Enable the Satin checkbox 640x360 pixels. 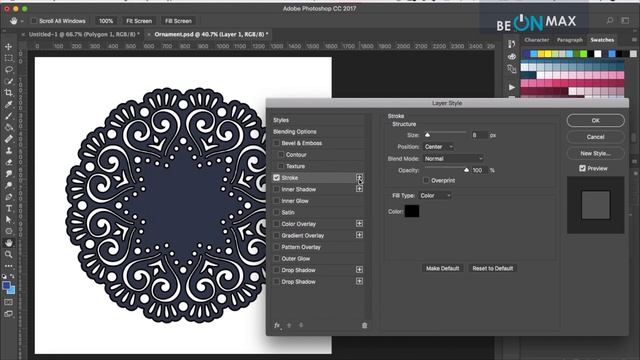click(x=277, y=212)
